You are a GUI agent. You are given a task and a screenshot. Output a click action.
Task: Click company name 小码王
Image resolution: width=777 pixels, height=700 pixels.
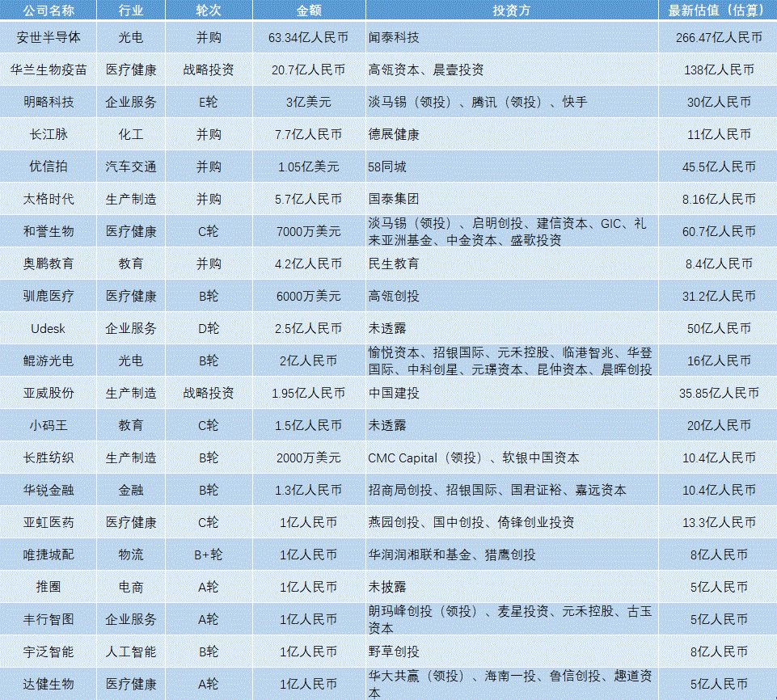(48, 425)
